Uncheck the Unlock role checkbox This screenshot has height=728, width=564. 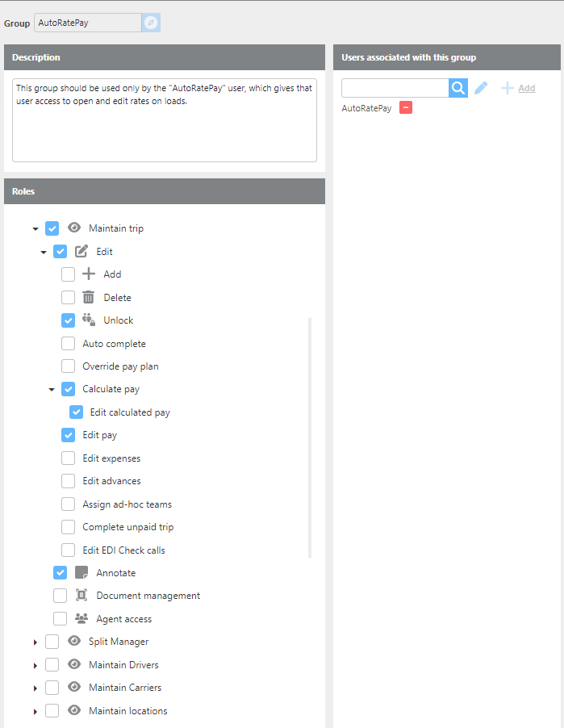coord(69,320)
